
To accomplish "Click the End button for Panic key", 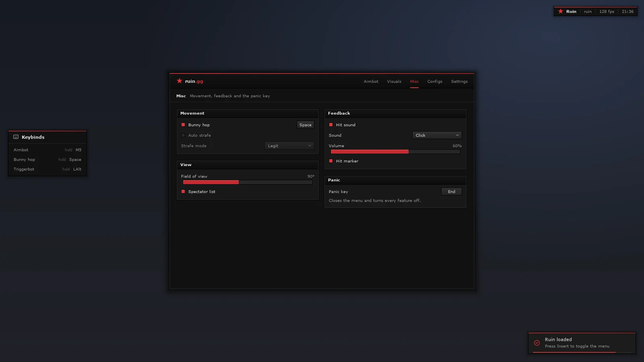I will [x=452, y=191].
